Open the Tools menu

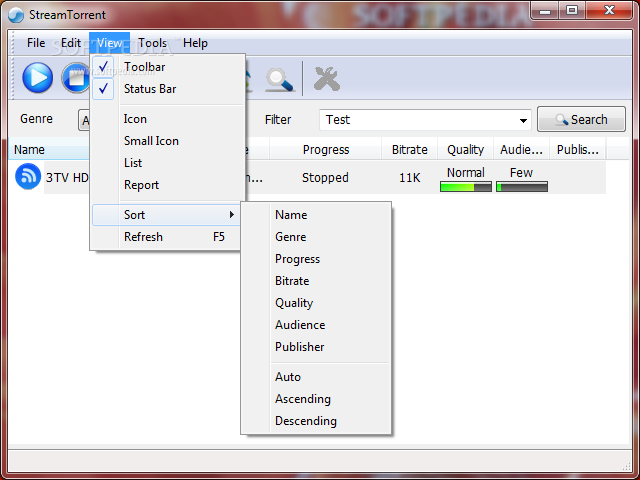pos(152,43)
